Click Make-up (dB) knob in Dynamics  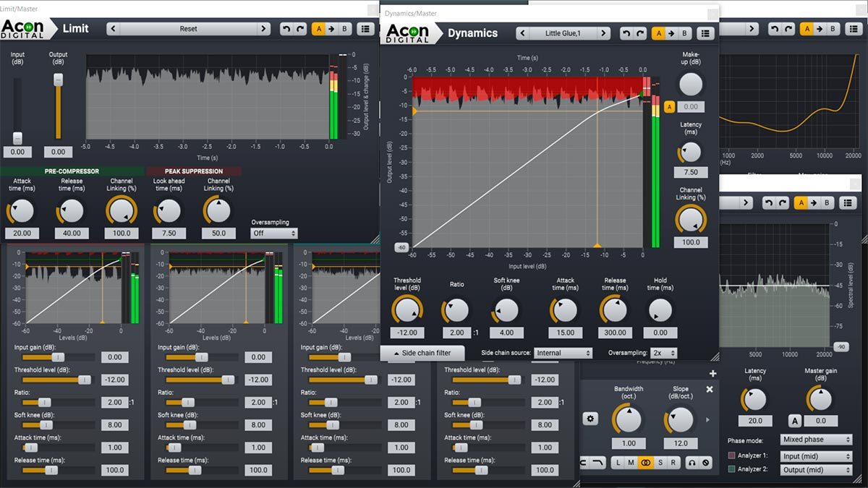[691, 85]
